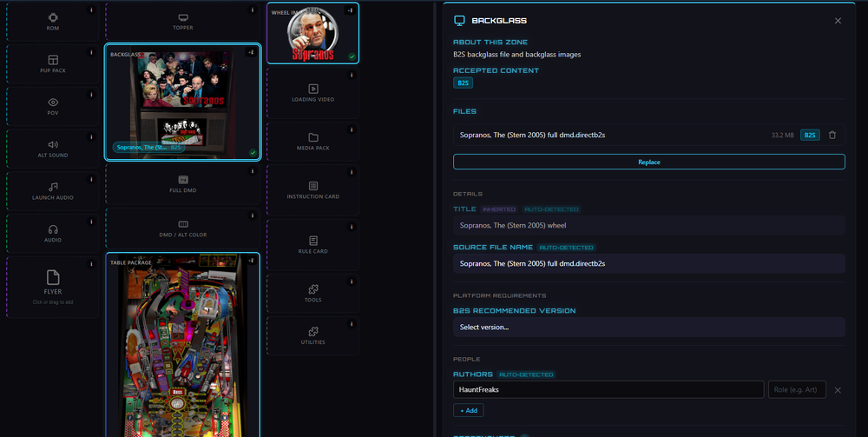Show info for the Media Pack zone
This screenshot has height=437, width=868.
point(351,129)
